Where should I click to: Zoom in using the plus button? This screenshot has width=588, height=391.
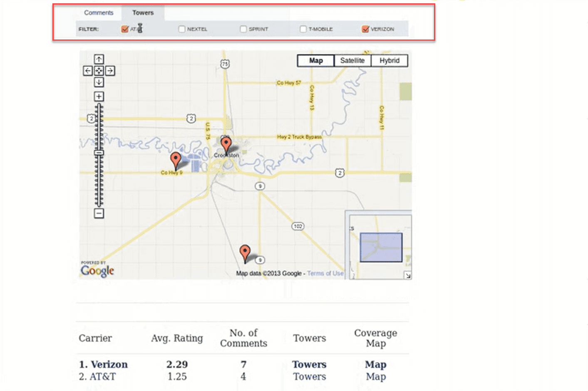tap(98, 96)
